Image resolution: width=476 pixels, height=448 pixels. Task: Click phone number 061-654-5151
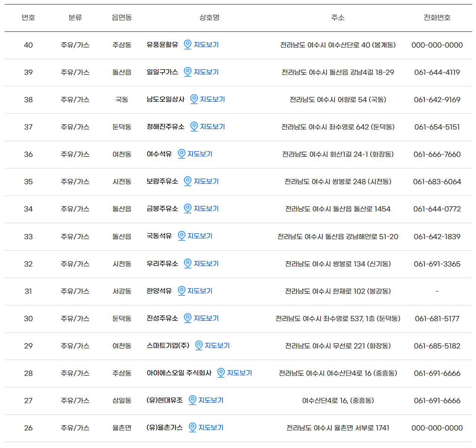tap(437, 127)
